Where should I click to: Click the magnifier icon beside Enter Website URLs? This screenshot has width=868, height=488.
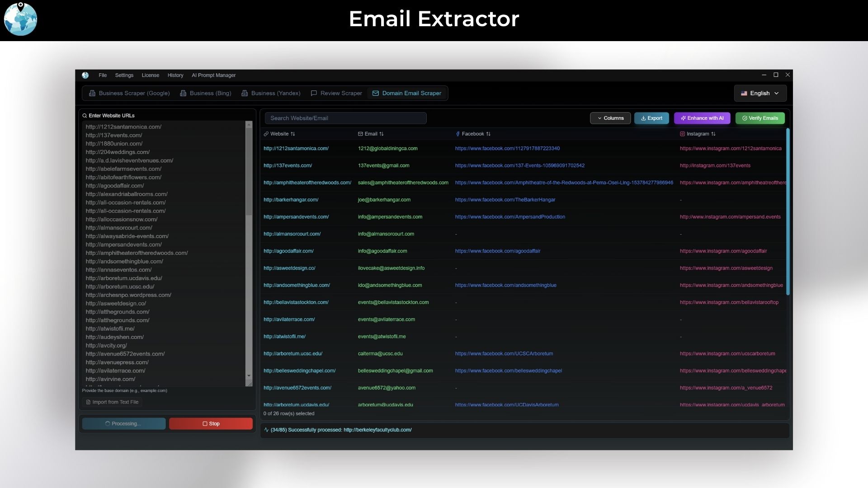point(85,116)
